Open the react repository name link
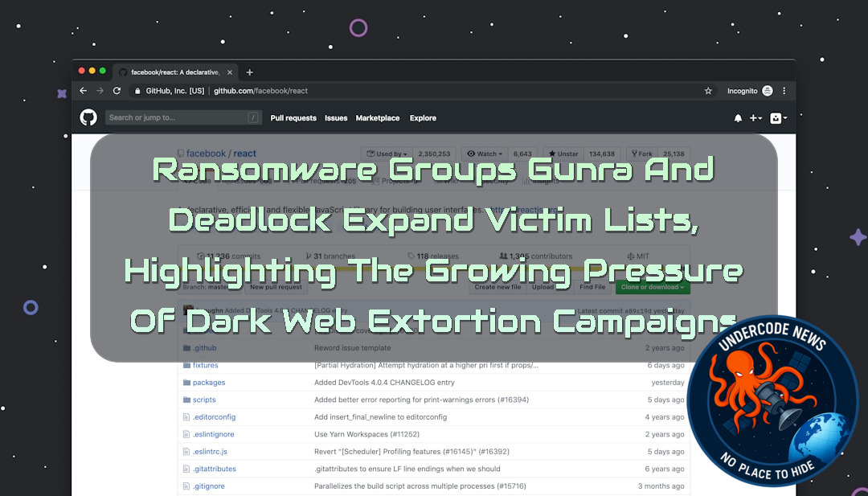868x496 pixels. pos(244,154)
